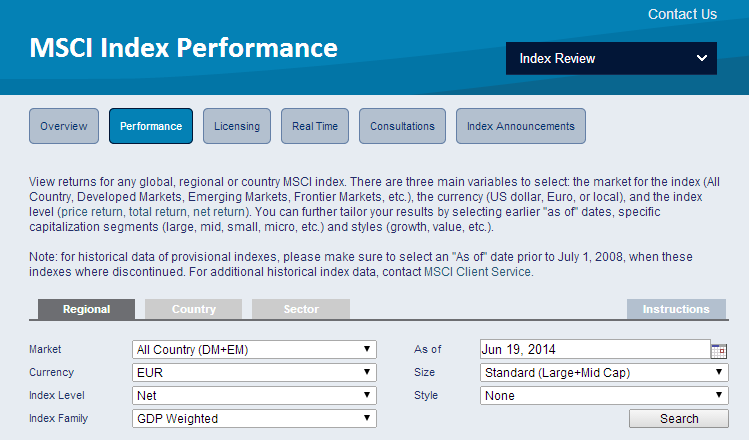Open the Real Time tab
The height and width of the screenshot is (440, 749).
pyautogui.click(x=315, y=126)
